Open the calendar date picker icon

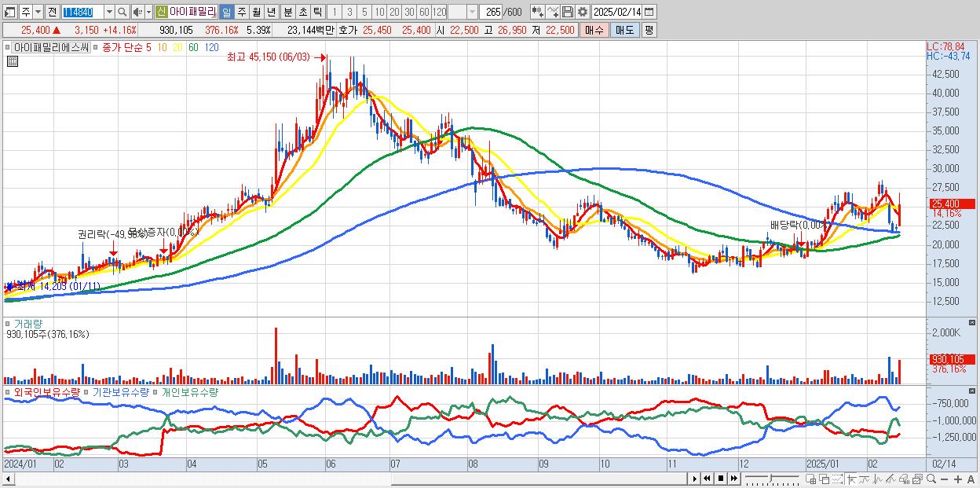pyautogui.click(x=649, y=12)
